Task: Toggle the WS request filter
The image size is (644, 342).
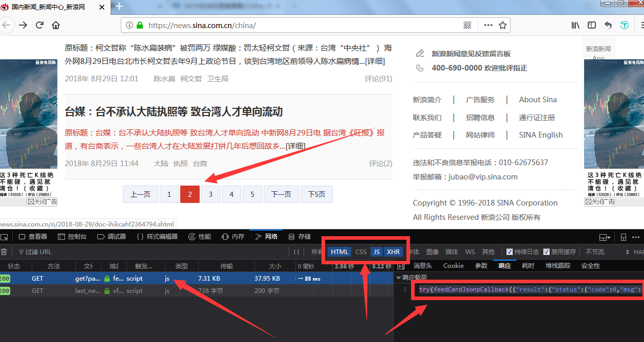Action: click(x=470, y=252)
